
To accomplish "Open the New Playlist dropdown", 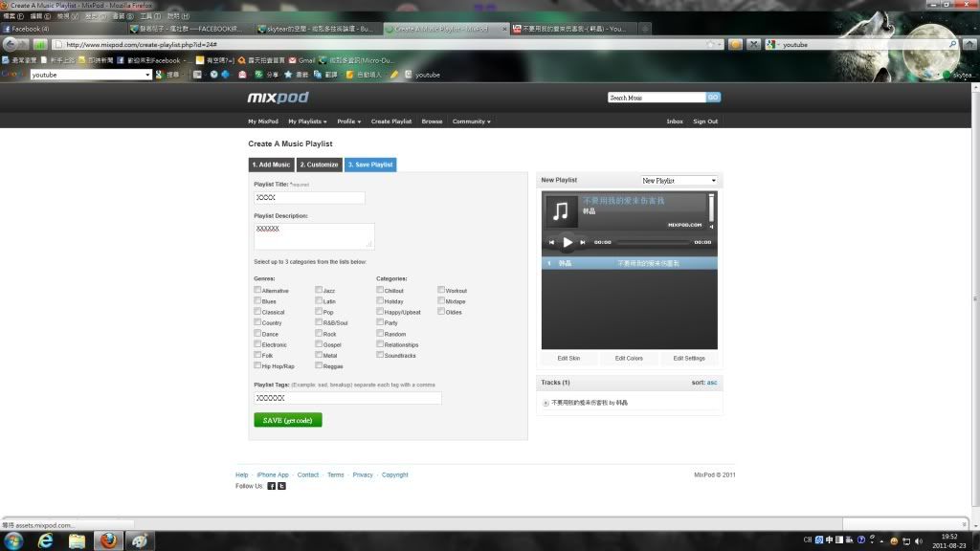I will (679, 181).
